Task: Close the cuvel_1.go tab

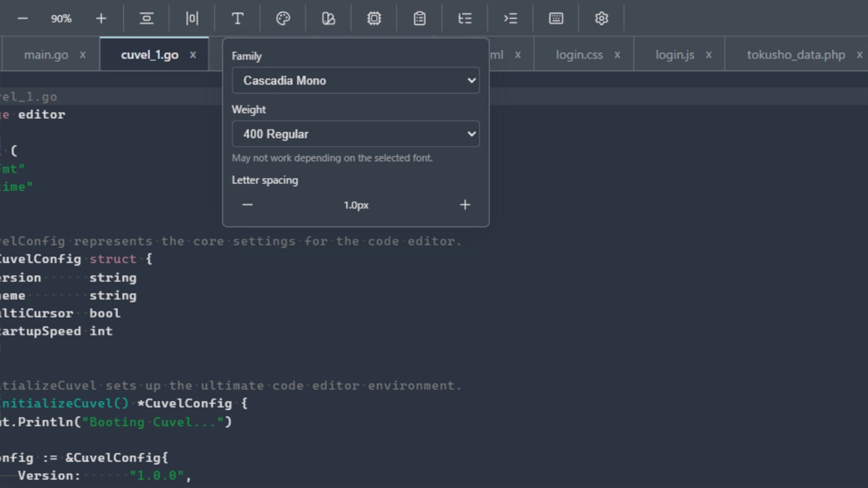Action: [x=193, y=55]
